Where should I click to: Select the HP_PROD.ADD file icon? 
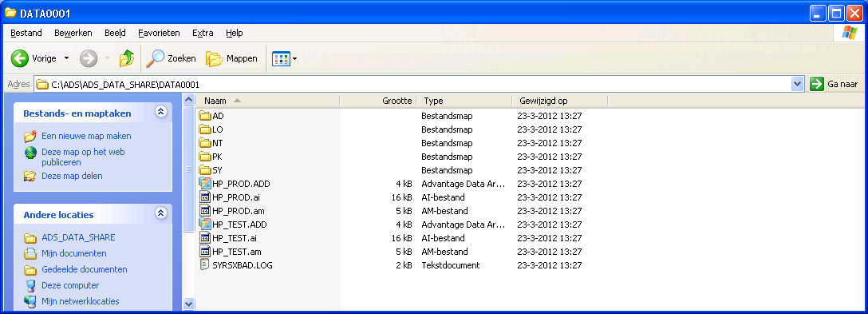click(205, 184)
